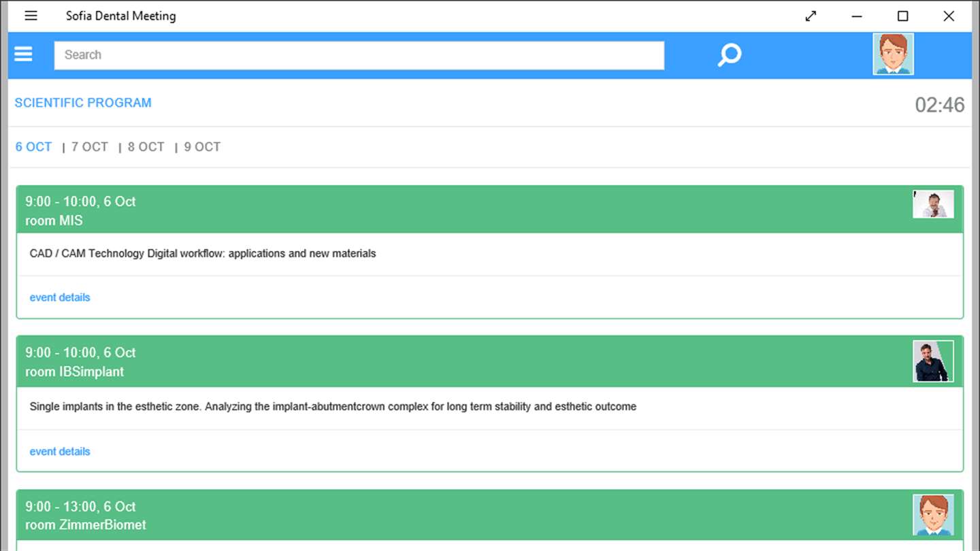Switch to the 9 OCT tab
The image size is (980, 551).
[x=202, y=147]
